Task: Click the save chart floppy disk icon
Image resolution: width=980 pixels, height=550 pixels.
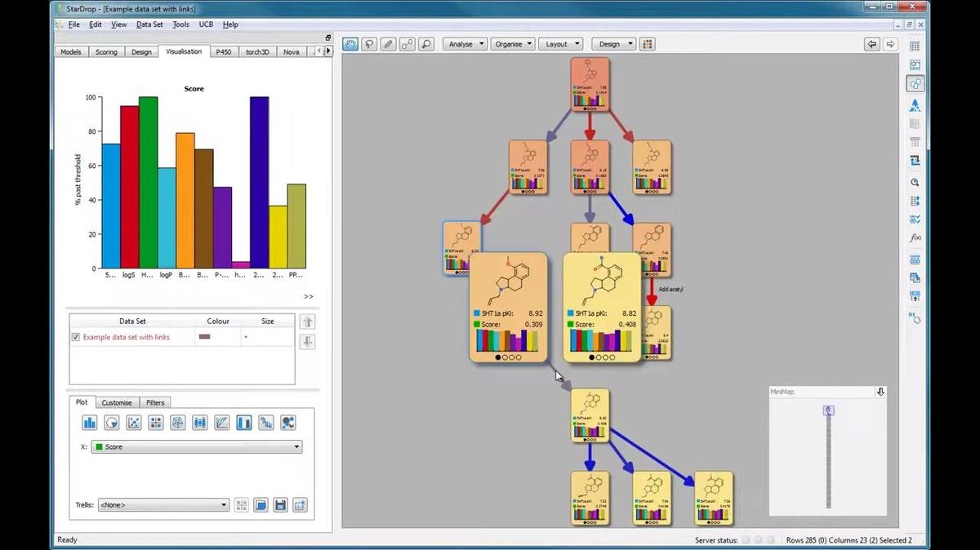Action: point(280,505)
